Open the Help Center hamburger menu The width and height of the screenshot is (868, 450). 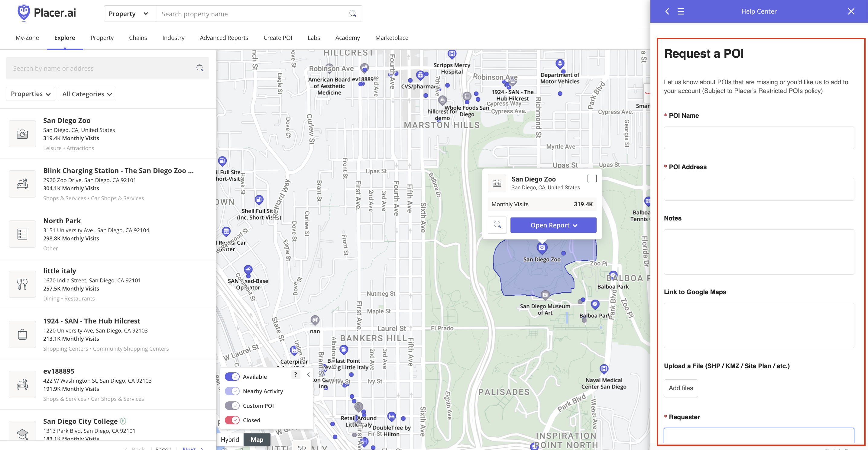tap(681, 11)
